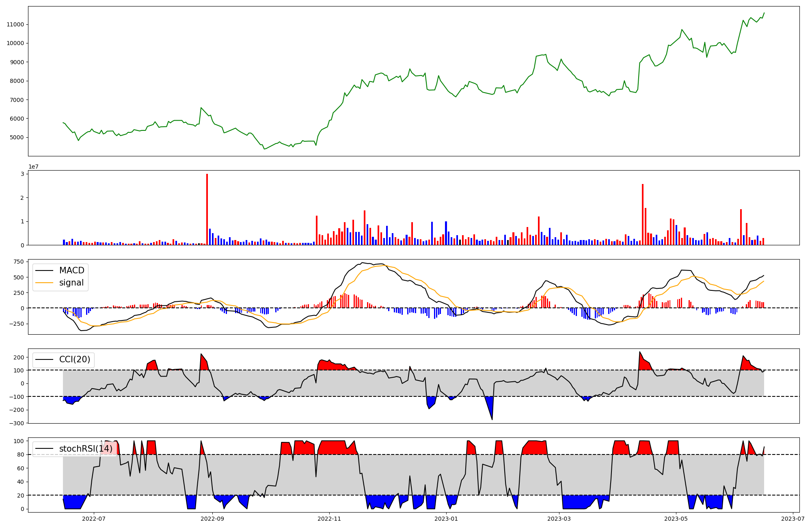Screen dimensions: 812x528
Task: Click the 2023-07 date label on x-axis
Action: [x=793, y=519]
